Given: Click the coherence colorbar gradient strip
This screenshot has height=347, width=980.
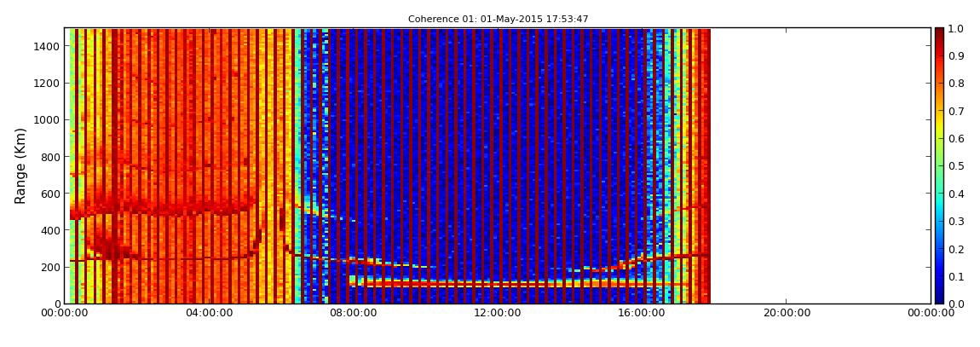Looking at the screenshot, I should pyautogui.click(x=940, y=165).
